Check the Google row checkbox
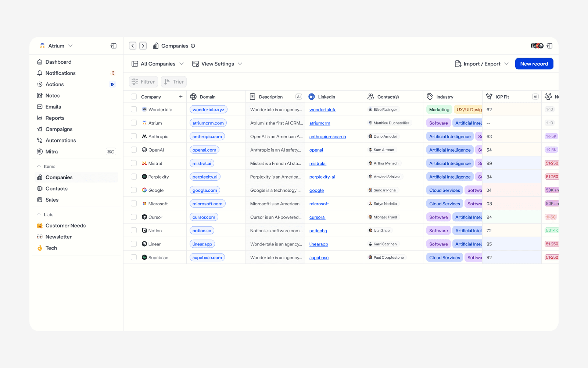Image resolution: width=588 pixels, height=368 pixels. (134, 190)
